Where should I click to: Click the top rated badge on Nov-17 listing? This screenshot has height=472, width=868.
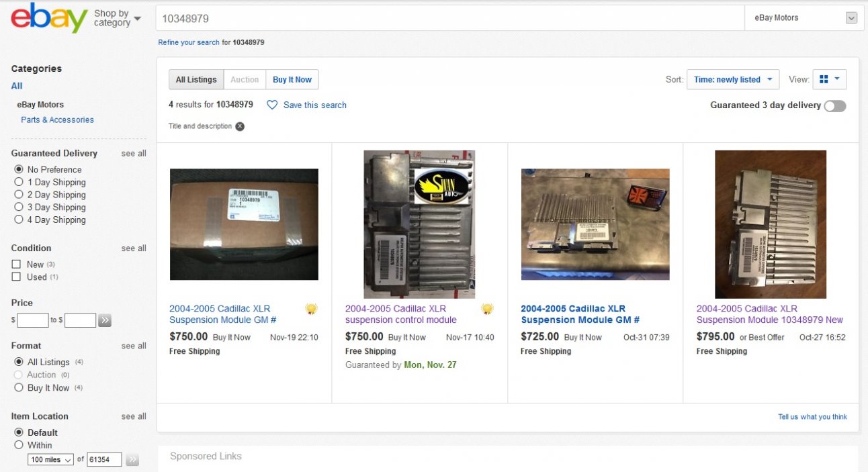tap(487, 310)
